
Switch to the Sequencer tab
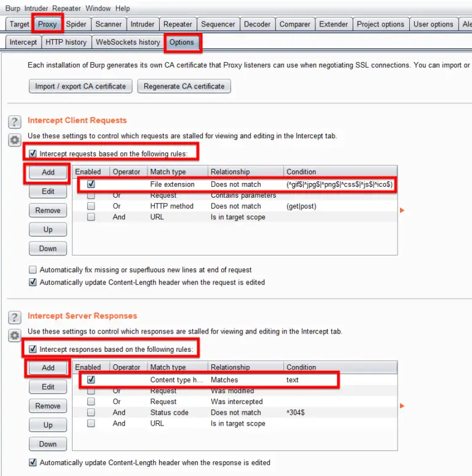218,24
